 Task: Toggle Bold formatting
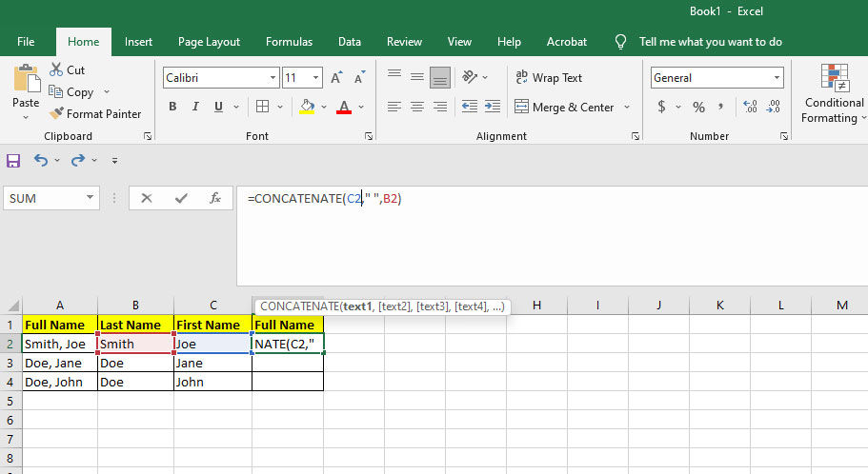(172, 107)
